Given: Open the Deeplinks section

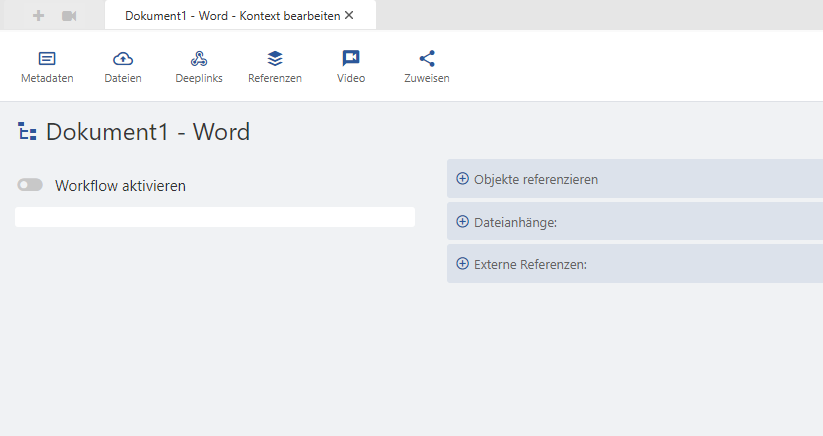Looking at the screenshot, I should 199,67.
